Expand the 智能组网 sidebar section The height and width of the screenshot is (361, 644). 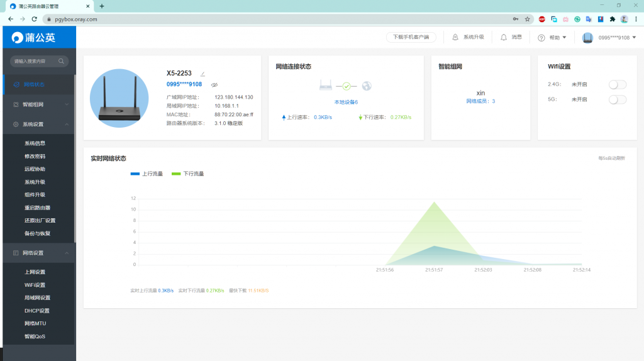pos(67,104)
